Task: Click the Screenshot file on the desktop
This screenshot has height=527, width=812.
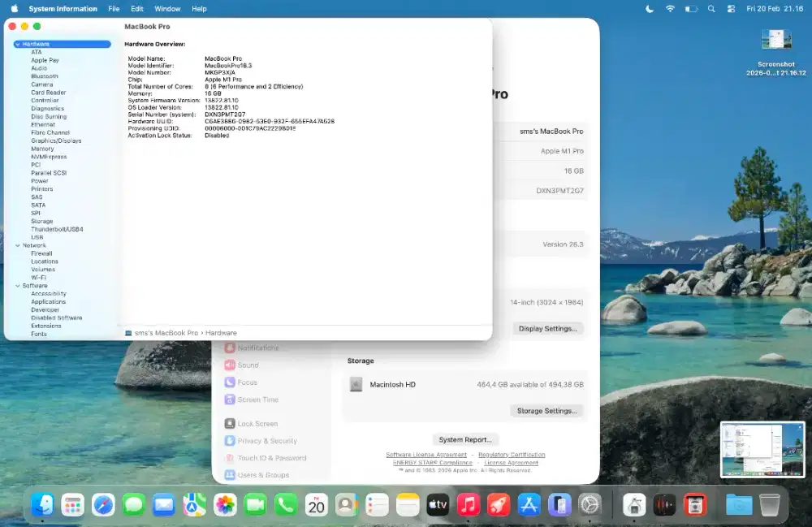Action: coord(775,39)
